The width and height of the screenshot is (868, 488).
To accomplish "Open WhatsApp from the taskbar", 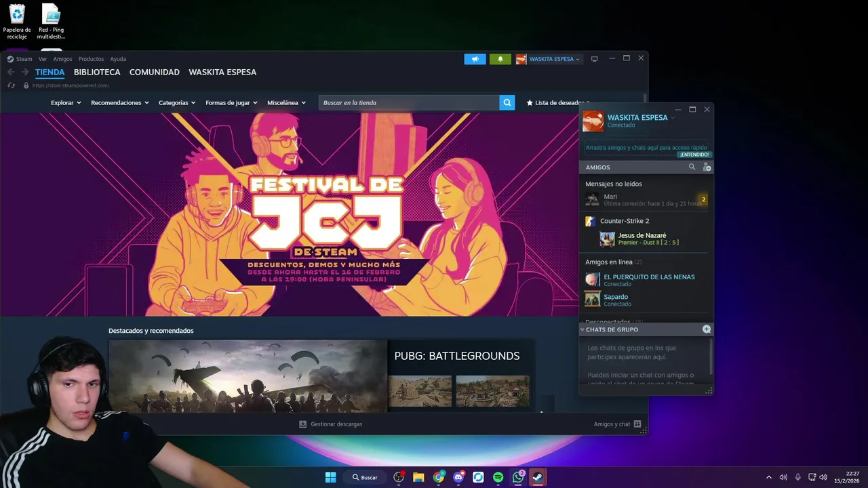I will 518,477.
